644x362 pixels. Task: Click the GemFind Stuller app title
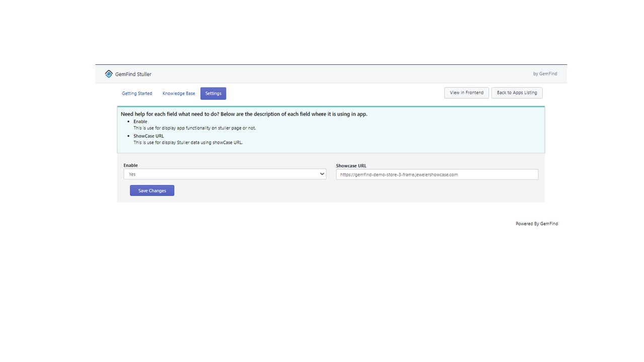click(133, 74)
